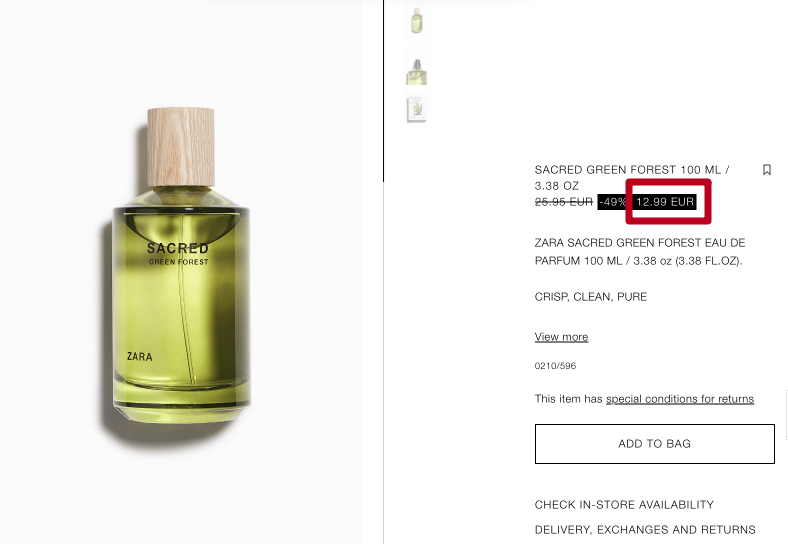
Task: Click the View more link
Action: (x=561, y=337)
